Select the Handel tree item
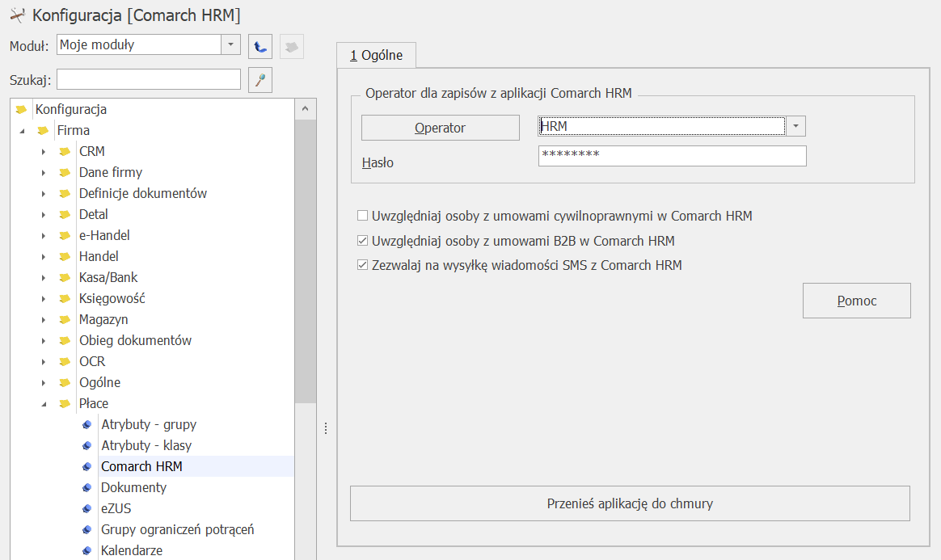The height and width of the screenshot is (560, 941). [x=99, y=257]
